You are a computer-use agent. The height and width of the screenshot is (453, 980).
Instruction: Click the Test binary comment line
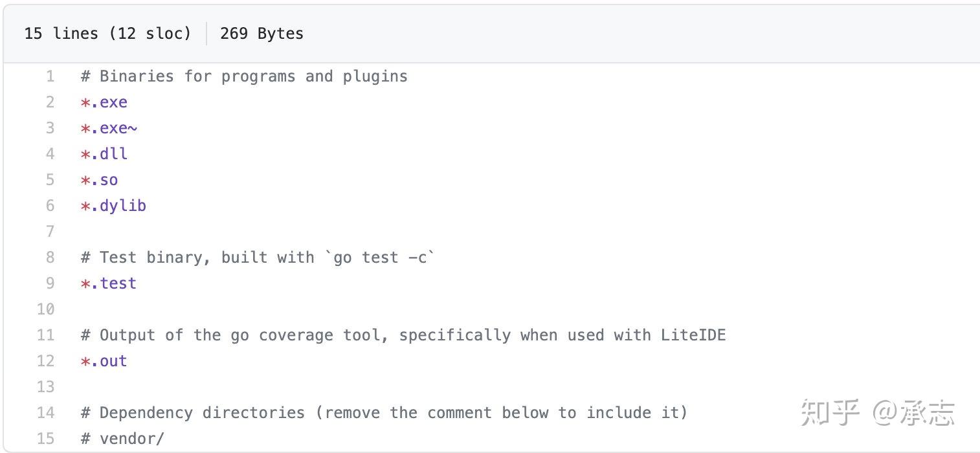click(x=258, y=258)
